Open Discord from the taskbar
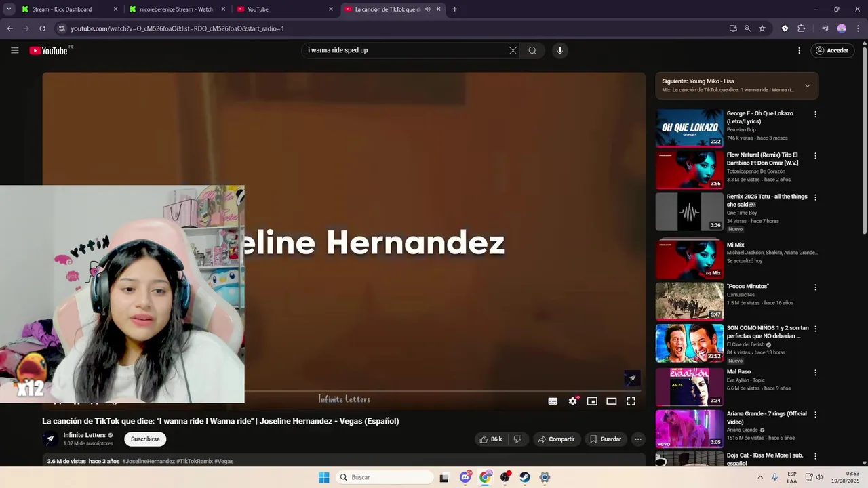Viewport: 868px width, 488px height. pos(465,477)
